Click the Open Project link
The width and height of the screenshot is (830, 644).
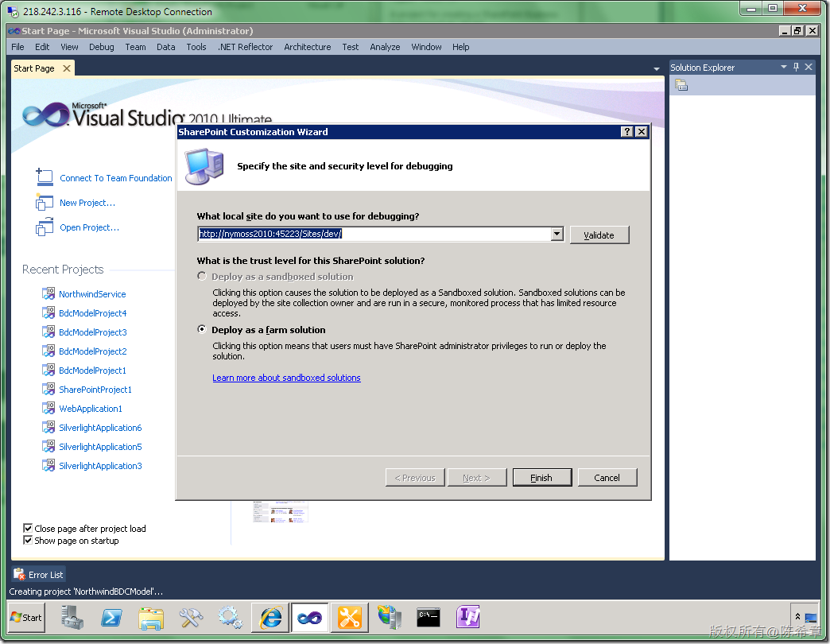tap(90, 227)
